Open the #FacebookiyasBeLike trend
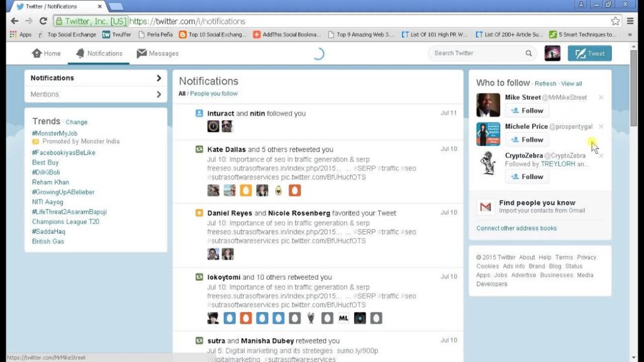This screenshot has width=644, height=362. 64,153
